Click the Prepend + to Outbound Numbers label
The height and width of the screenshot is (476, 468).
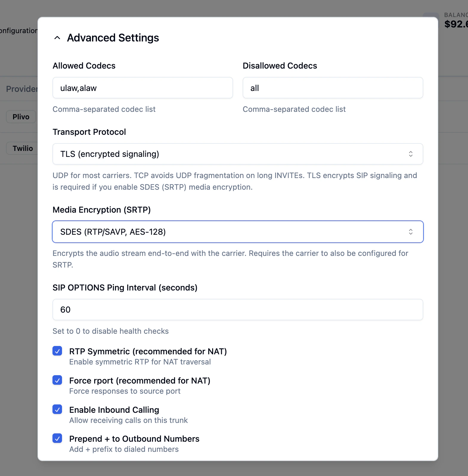[x=134, y=439]
